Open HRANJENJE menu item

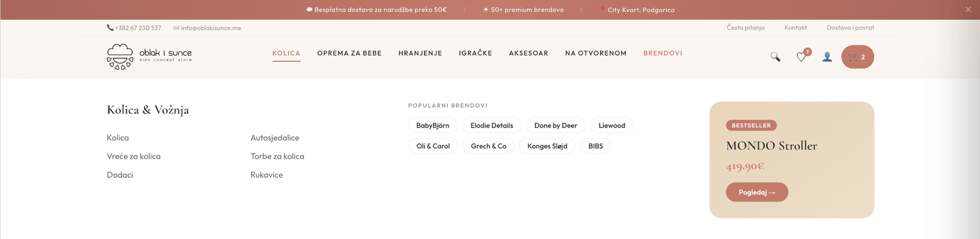tap(420, 53)
